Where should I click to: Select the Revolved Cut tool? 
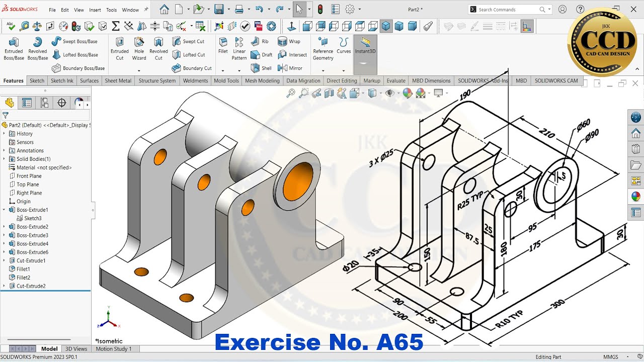coord(158,48)
